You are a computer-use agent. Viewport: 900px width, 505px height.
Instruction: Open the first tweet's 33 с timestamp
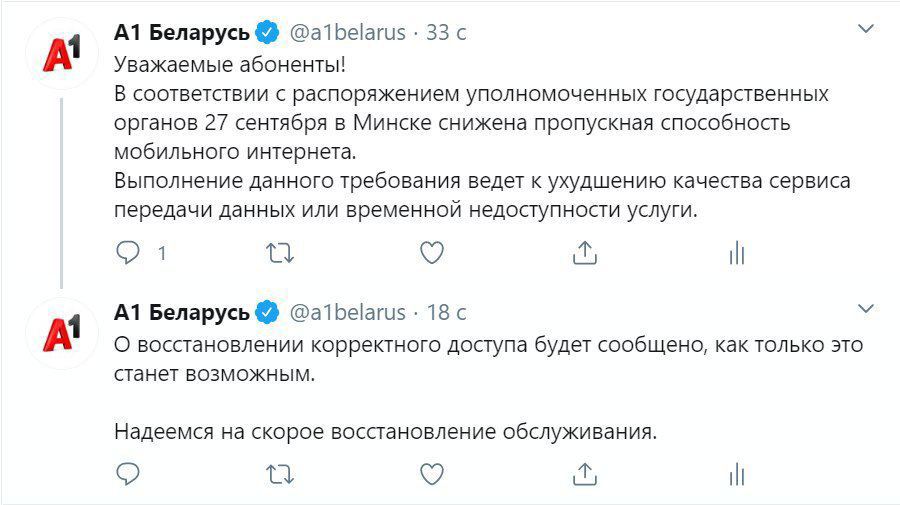(x=446, y=33)
